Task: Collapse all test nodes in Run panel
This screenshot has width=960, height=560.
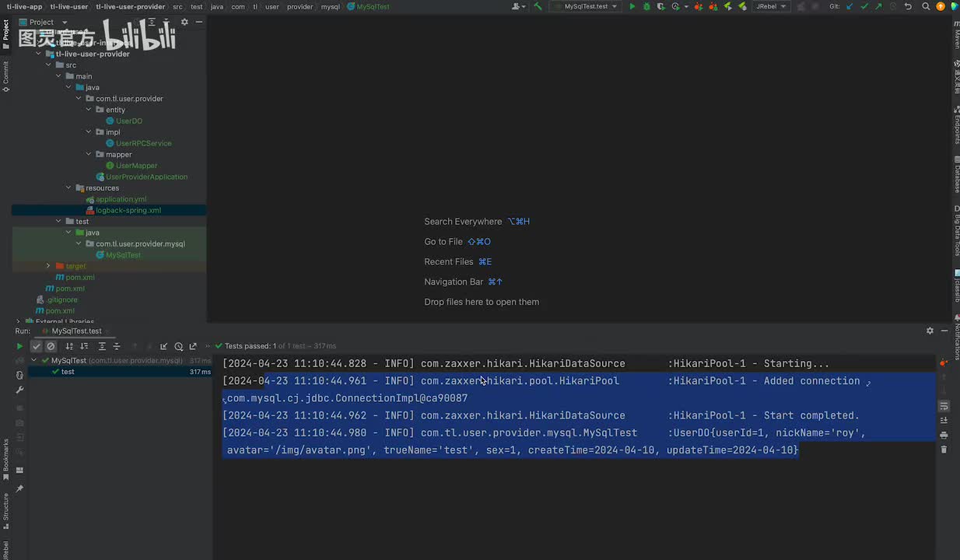Action: click(x=117, y=346)
